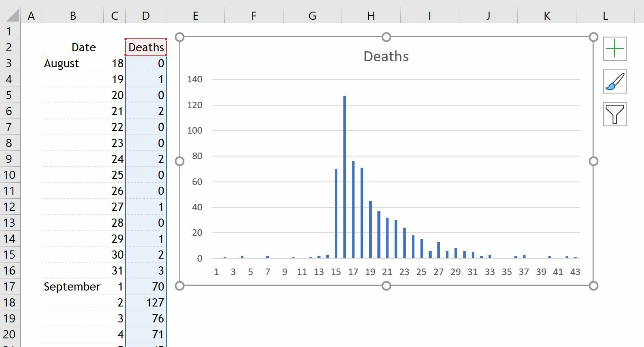Click the top-middle chart resize handle
The width and height of the screenshot is (644, 347).
(x=386, y=37)
